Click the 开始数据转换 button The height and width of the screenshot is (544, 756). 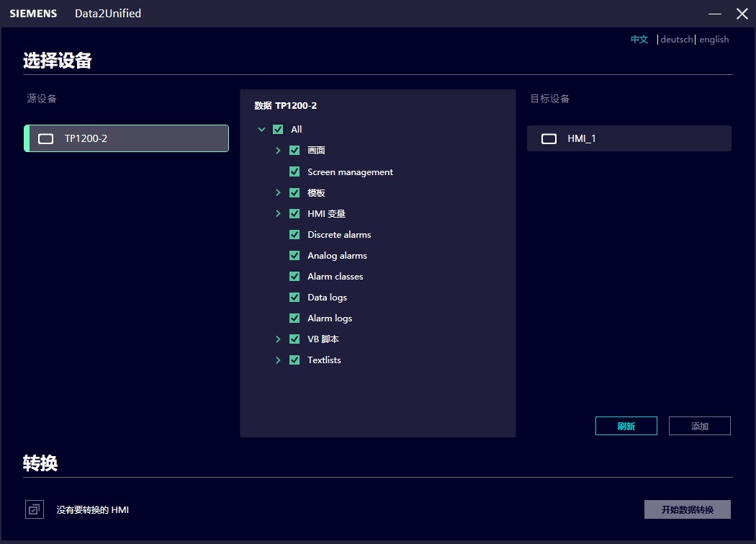(688, 509)
